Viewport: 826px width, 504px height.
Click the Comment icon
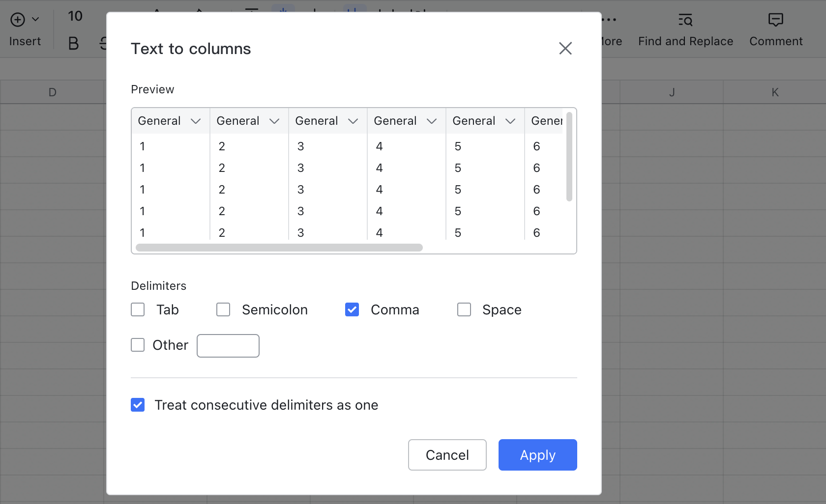point(775,20)
